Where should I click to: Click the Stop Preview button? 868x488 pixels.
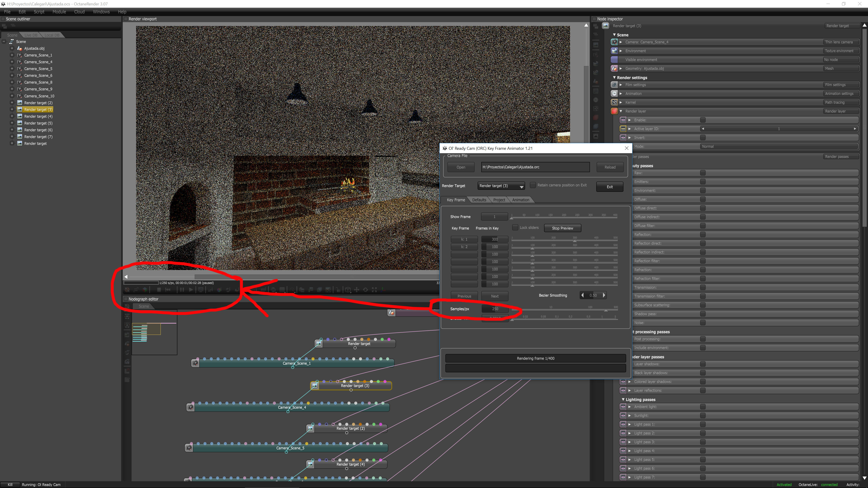tap(562, 228)
